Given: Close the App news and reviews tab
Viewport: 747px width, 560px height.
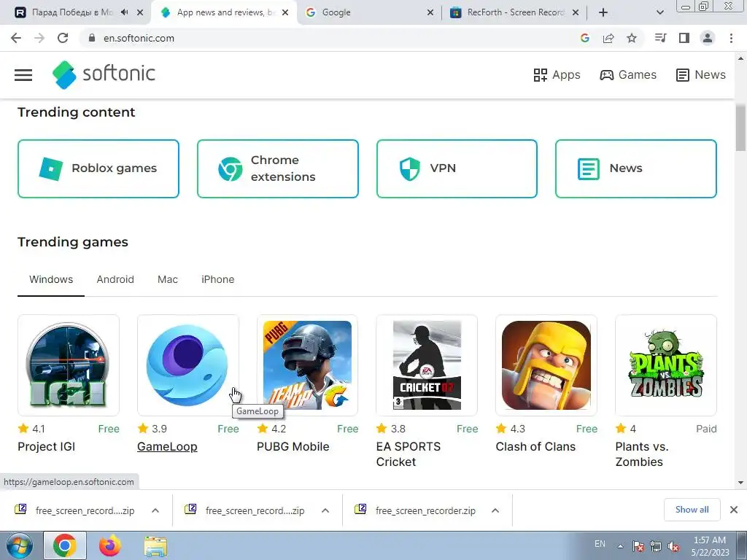Looking at the screenshot, I should [x=285, y=12].
